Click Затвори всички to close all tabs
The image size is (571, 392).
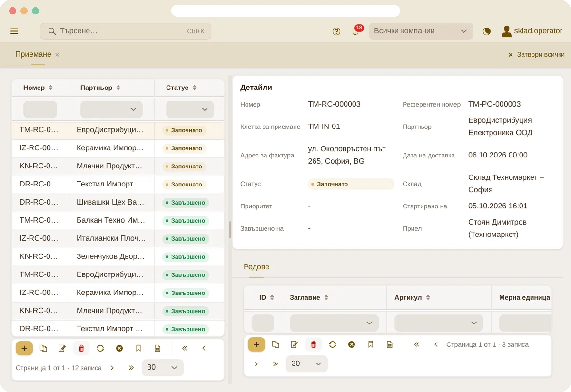[536, 55]
